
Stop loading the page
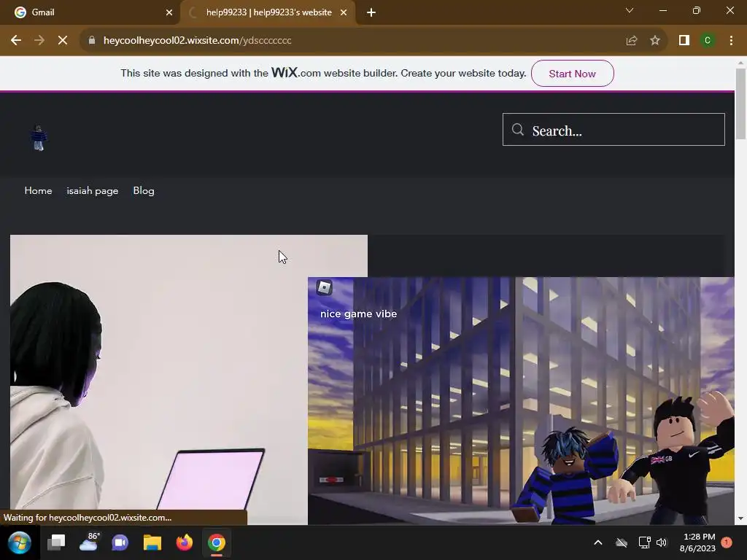tap(63, 41)
